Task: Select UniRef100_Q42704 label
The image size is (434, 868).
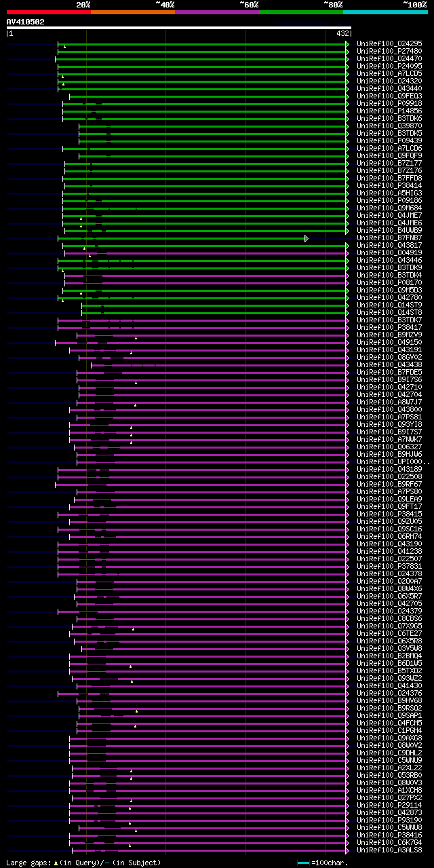Action: [389, 394]
